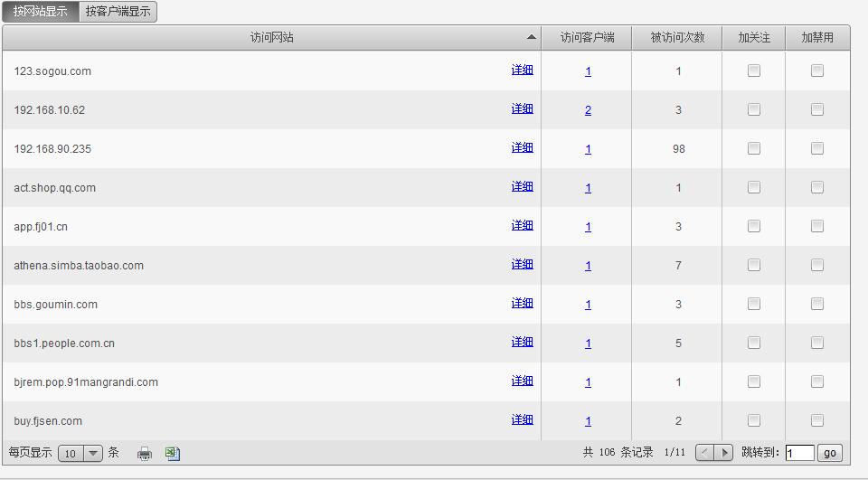
Task: Click client count 2 for 192.168.10.62
Action: pos(588,110)
